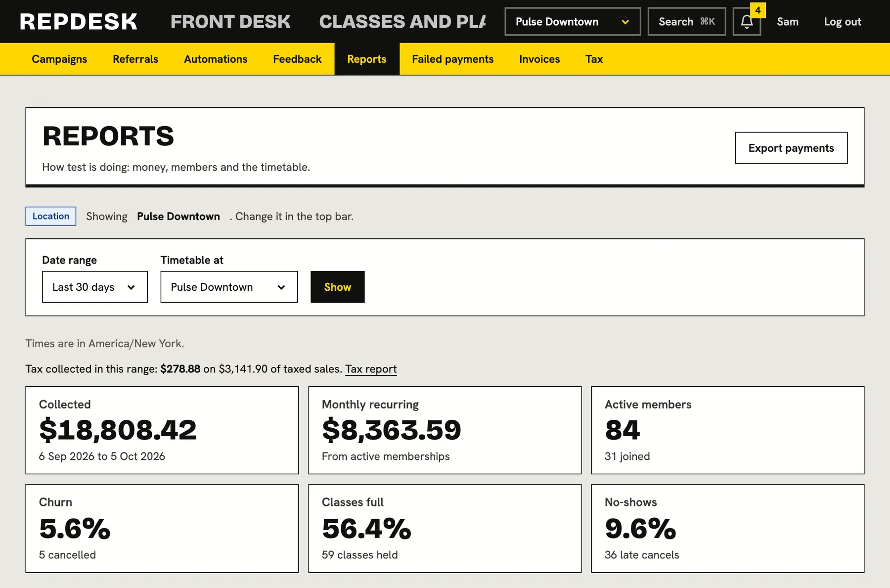The width and height of the screenshot is (890, 588).
Task: Click the Export payments button
Action: [791, 148]
